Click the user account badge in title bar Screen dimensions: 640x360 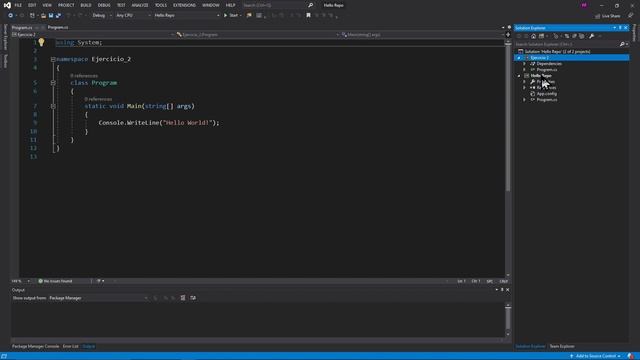pos(584,5)
